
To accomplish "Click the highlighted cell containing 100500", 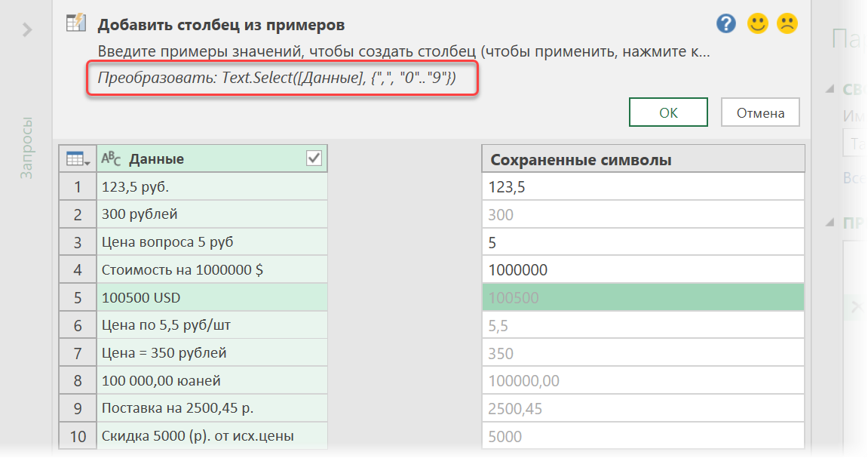I will tap(643, 297).
